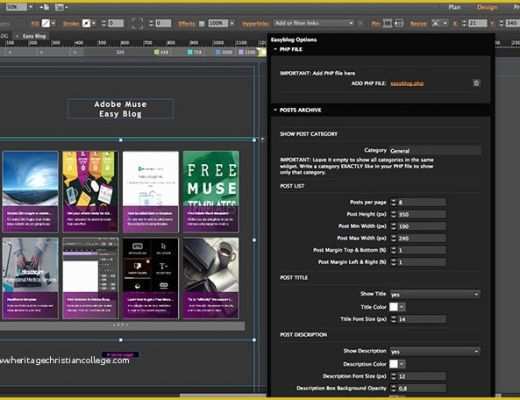Click the coffee cup post thumbnail
This screenshot has width=520, height=400.
coord(211,265)
